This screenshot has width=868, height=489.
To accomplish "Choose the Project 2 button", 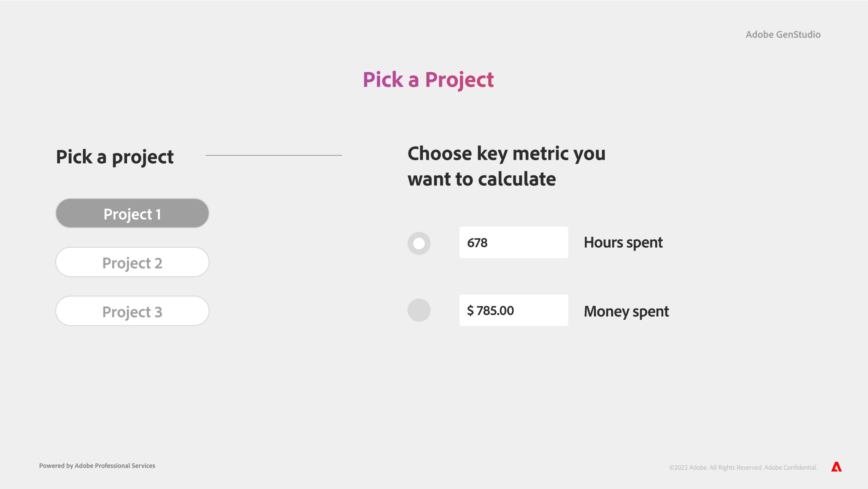I will coord(132,262).
